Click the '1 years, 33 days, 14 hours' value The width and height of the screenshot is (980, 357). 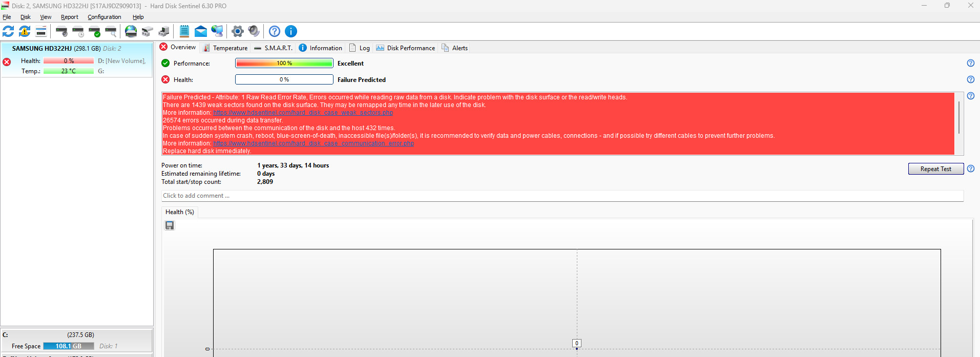(293, 165)
